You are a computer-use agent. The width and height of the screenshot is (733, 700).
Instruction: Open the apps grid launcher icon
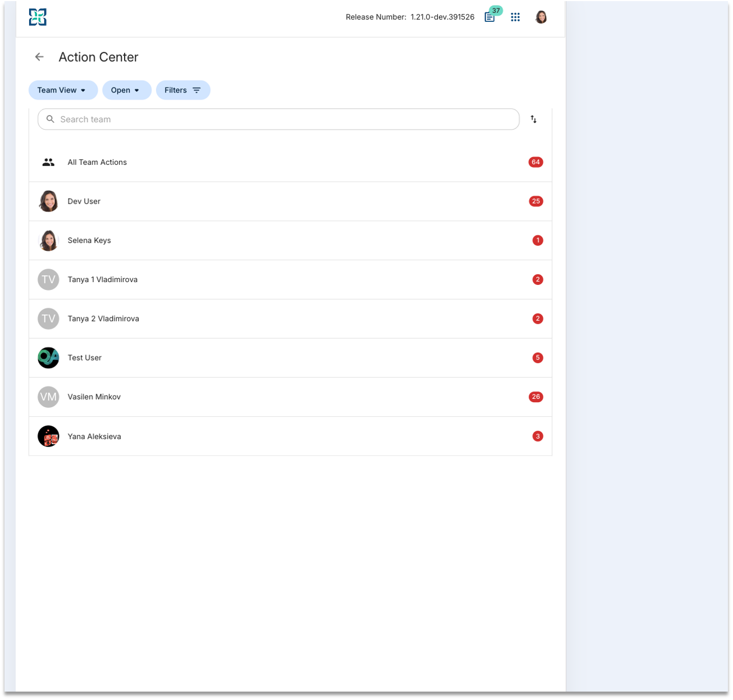coord(515,17)
